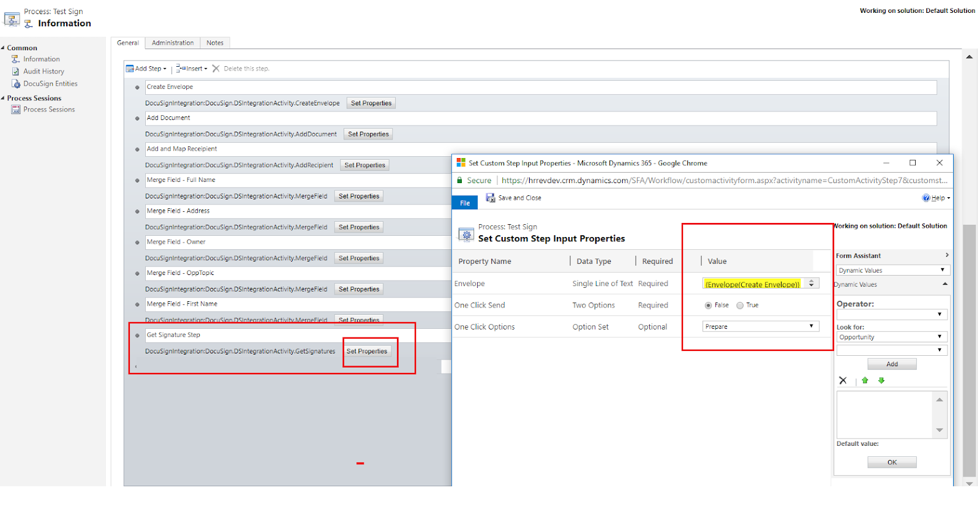Open DocuSign Entities in the sidebar

(x=50, y=84)
